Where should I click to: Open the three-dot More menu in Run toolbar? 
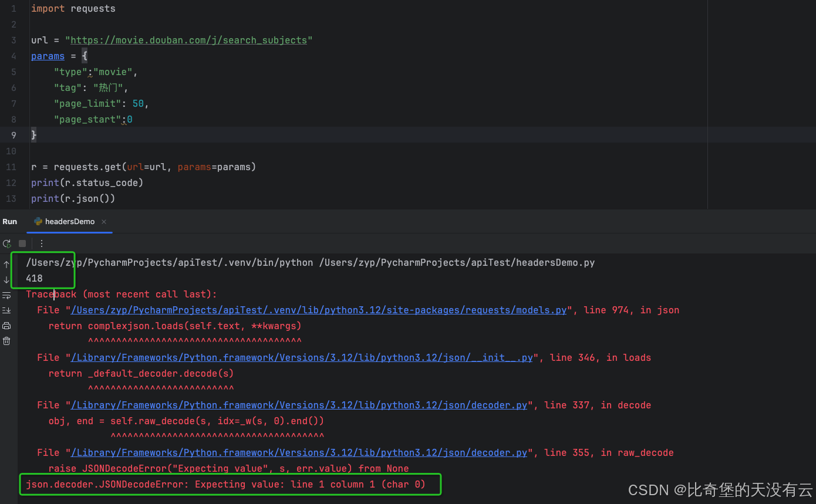click(42, 243)
